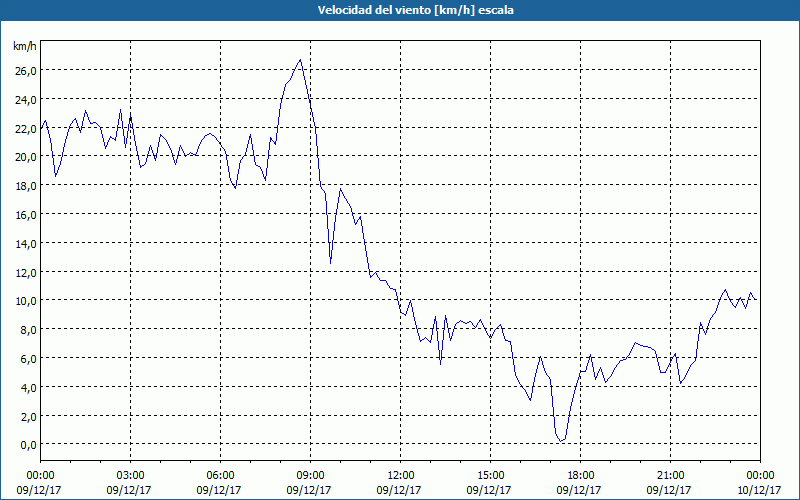Click the 2,0 y-axis value

click(28, 417)
